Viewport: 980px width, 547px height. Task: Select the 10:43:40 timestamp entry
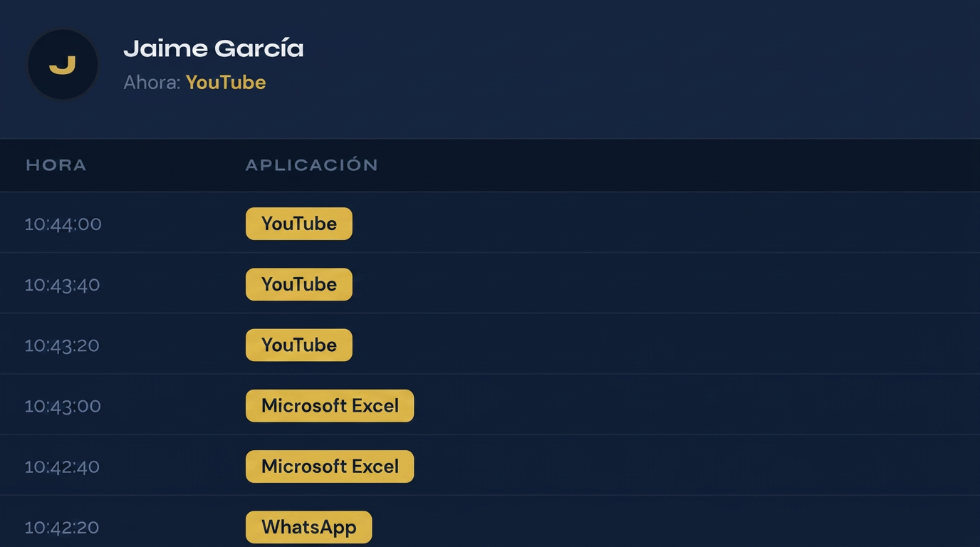pyautogui.click(x=63, y=284)
